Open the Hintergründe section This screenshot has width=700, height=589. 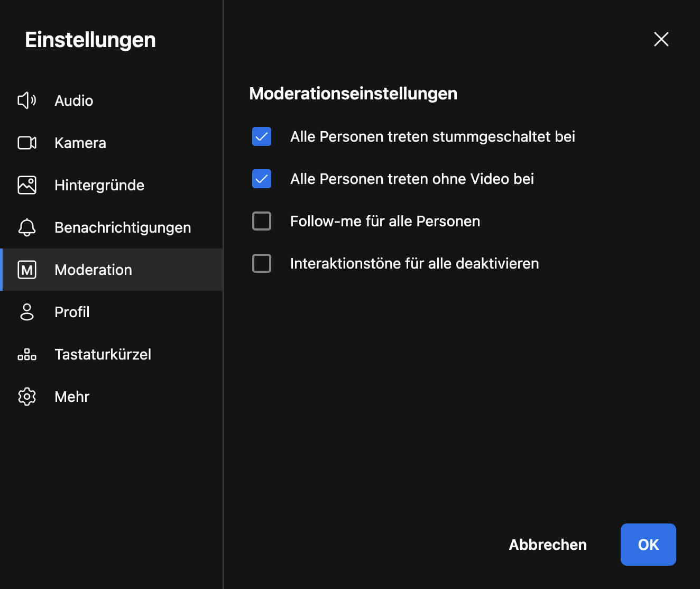(x=112, y=185)
